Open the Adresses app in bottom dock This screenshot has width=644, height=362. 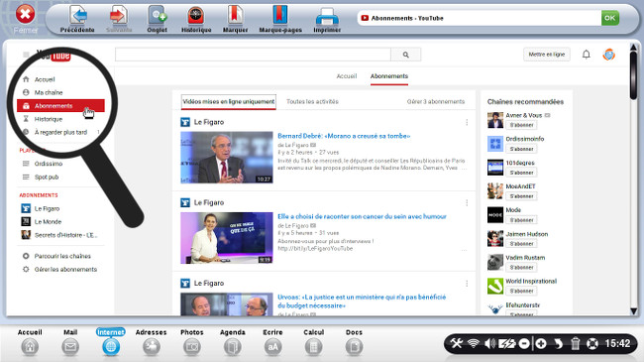[x=152, y=342]
